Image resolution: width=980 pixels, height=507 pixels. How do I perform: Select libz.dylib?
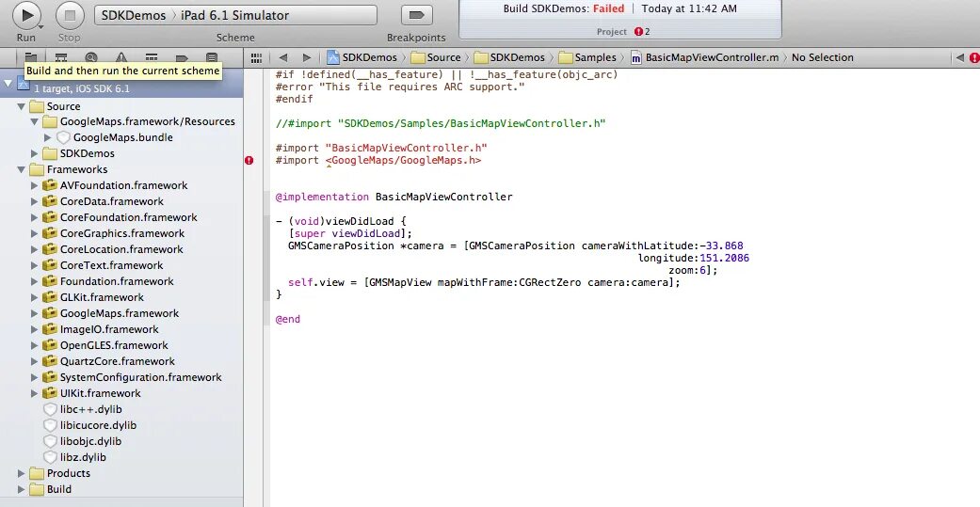[83, 457]
